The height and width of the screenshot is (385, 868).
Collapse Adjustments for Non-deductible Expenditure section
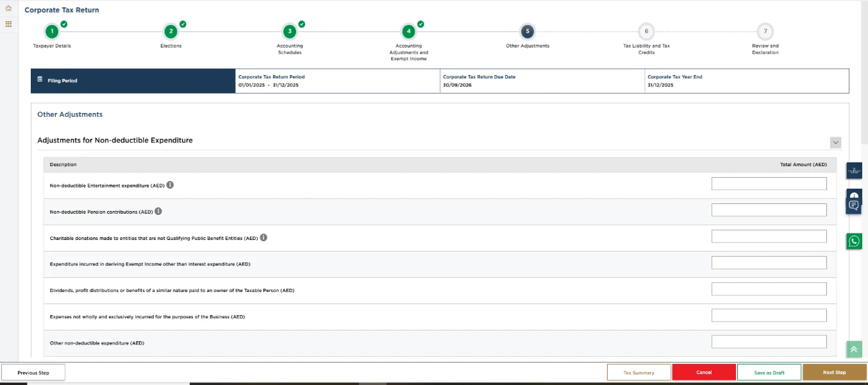(x=835, y=142)
